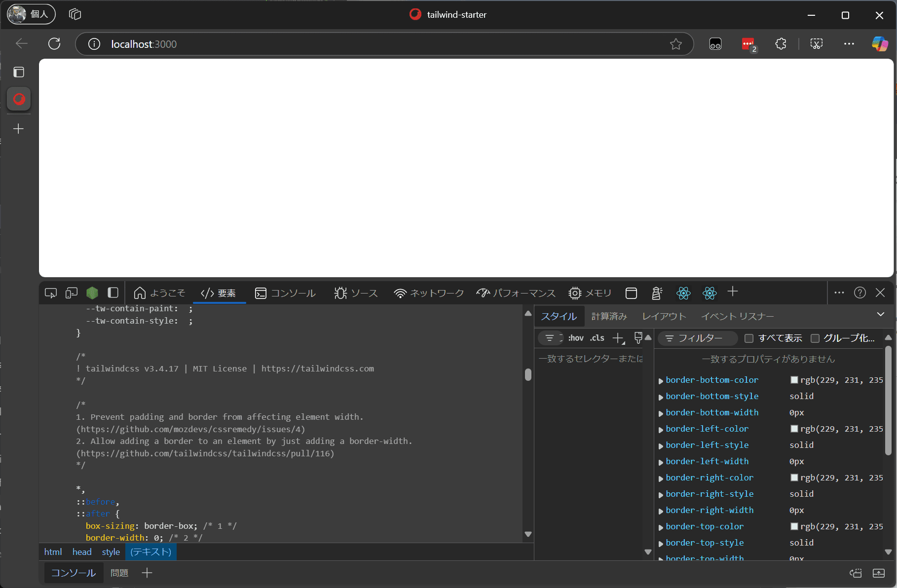The image size is (897, 588).
Task: Switch to the コンソール DevTools tab
Action: pyautogui.click(x=285, y=293)
